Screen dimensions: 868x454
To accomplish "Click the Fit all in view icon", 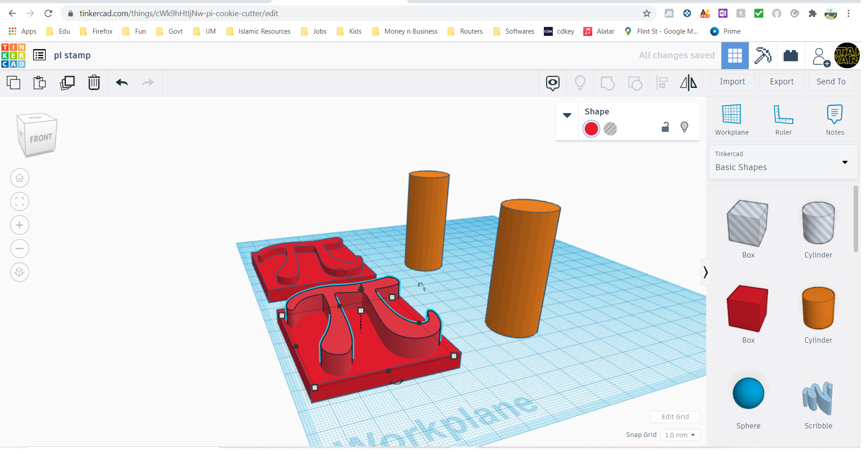I will click(x=20, y=202).
